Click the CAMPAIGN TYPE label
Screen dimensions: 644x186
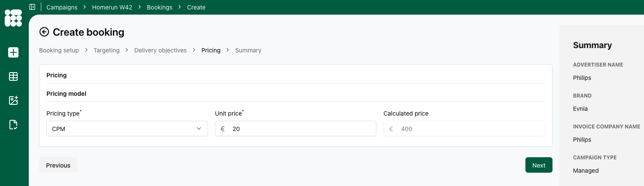pos(595,158)
